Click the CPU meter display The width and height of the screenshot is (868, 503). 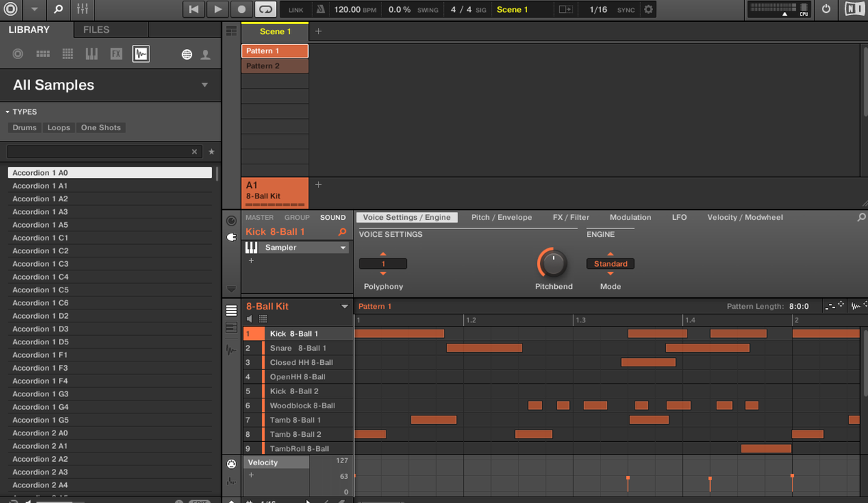(x=780, y=9)
